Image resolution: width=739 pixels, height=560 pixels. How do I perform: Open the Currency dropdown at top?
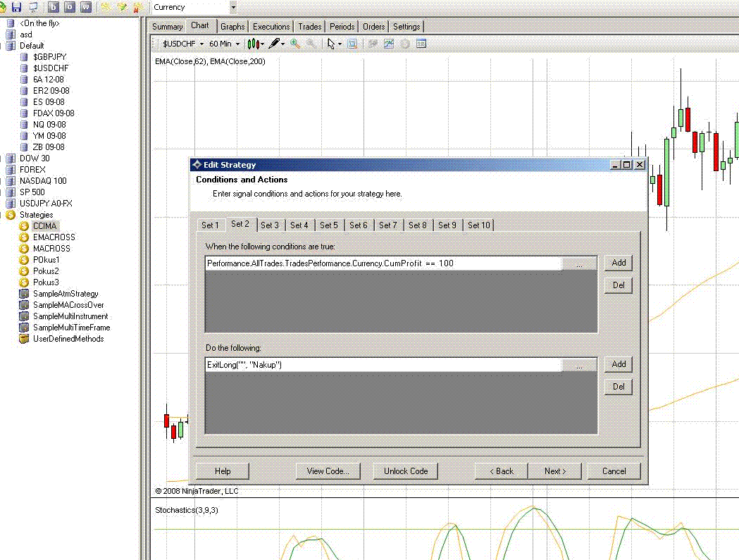point(233,7)
